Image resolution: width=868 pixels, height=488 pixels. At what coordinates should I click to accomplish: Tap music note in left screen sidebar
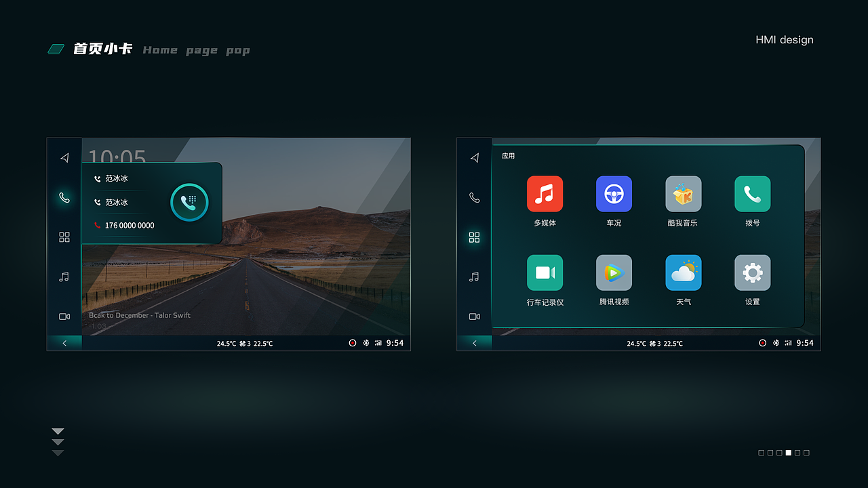(64, 277)
